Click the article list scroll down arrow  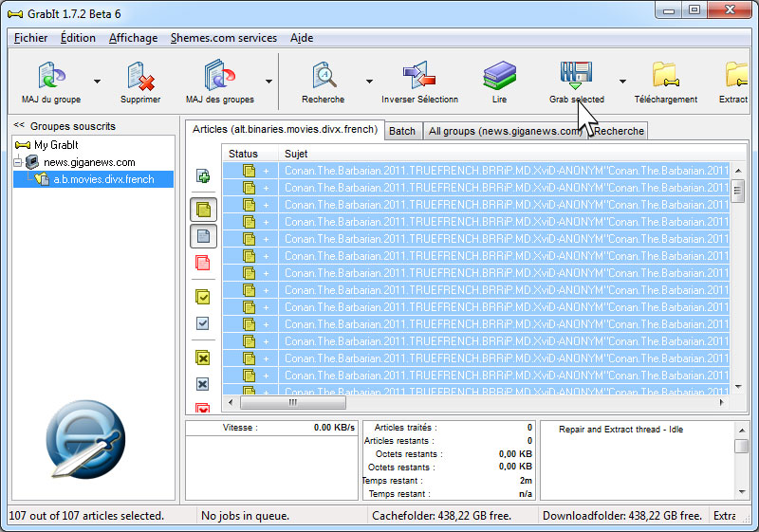[738, 386]
